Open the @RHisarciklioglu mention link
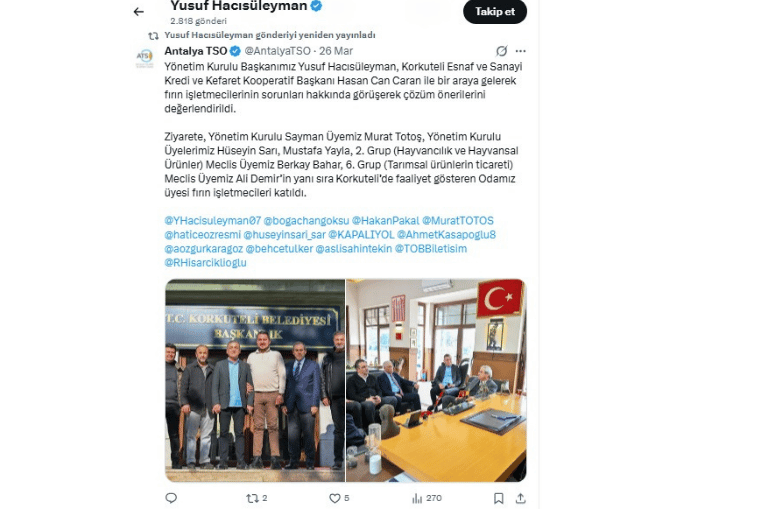777x510 pixels. (x=205, y=263)
